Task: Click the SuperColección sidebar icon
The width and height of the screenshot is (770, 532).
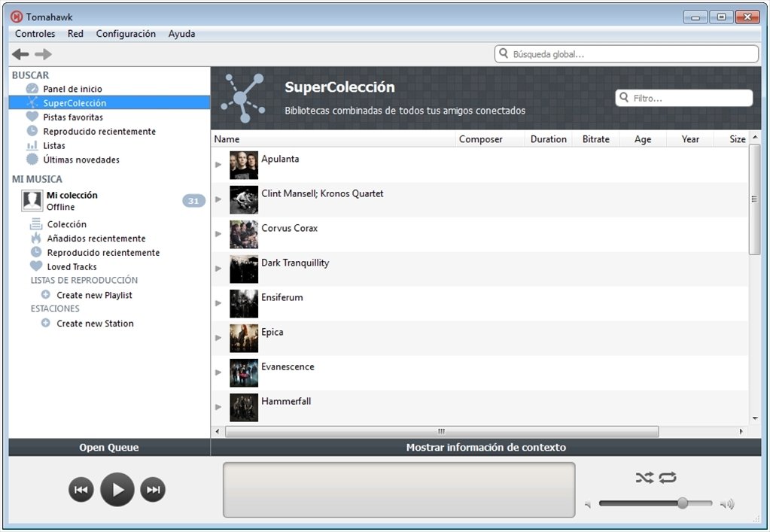Action: pos(32,102)
